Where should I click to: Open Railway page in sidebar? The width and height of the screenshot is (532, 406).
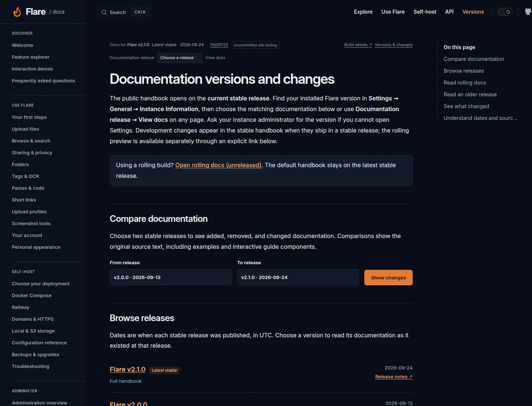[21, 307]
